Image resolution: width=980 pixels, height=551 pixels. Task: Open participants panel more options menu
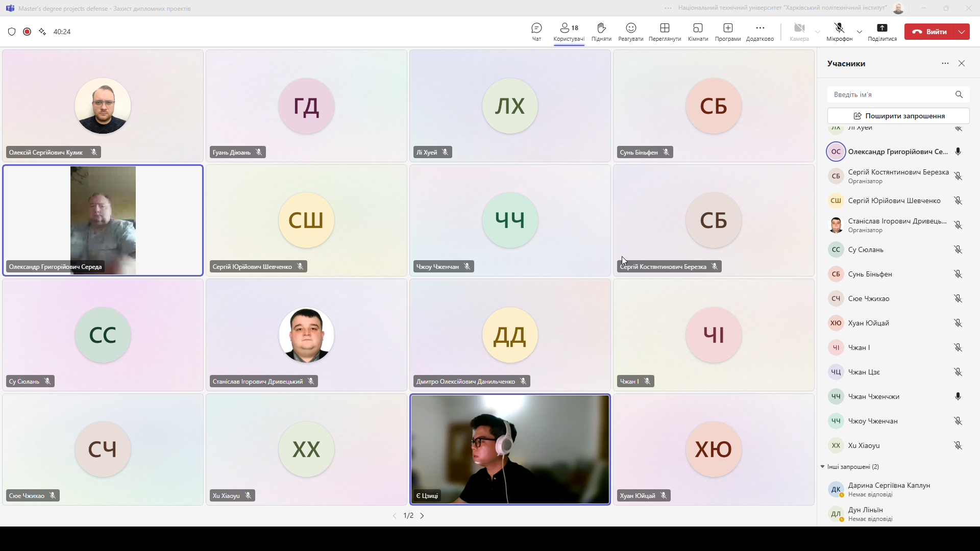[x=945, y=64]
